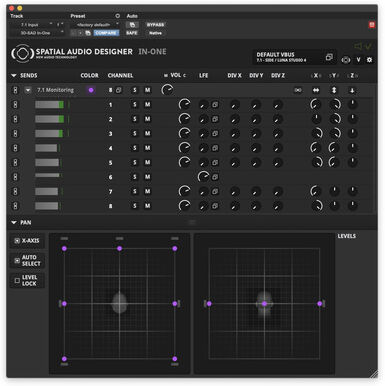Open the VBUS copy icon

pyautogui.click(x=329, y=57)
